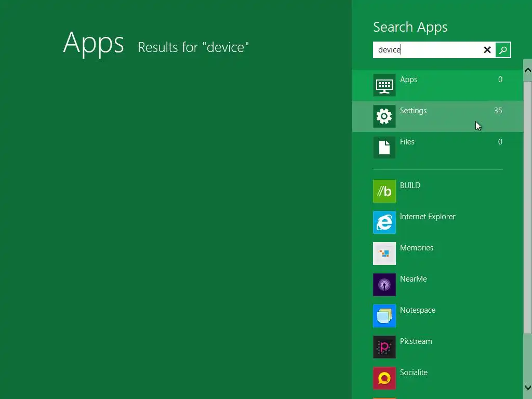Open the NearMe app icon
This screenshot has width=532, height=399.
(x=384, y=285)
